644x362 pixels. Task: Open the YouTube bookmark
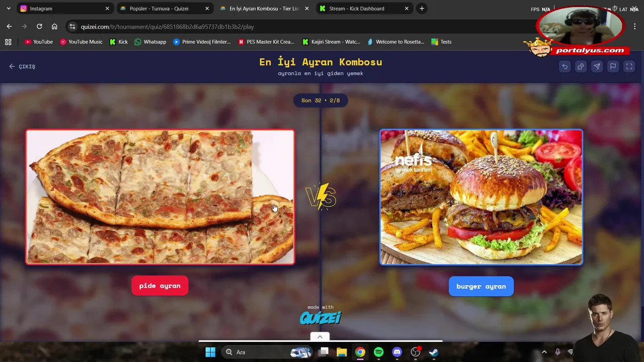[39, 42]
